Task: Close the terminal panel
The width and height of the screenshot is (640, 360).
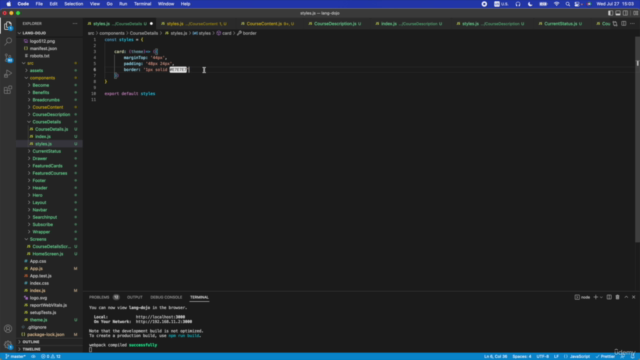Action: click(x=633, y=297)
